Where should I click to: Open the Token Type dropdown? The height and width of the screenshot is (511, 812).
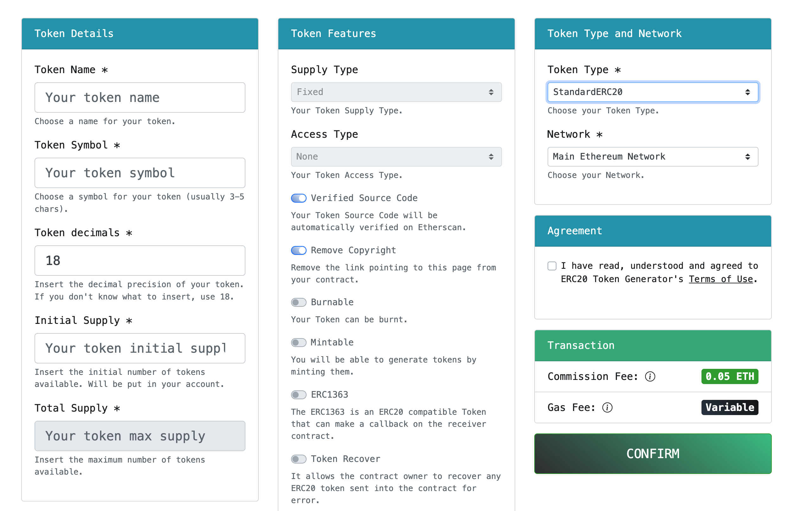652,92
